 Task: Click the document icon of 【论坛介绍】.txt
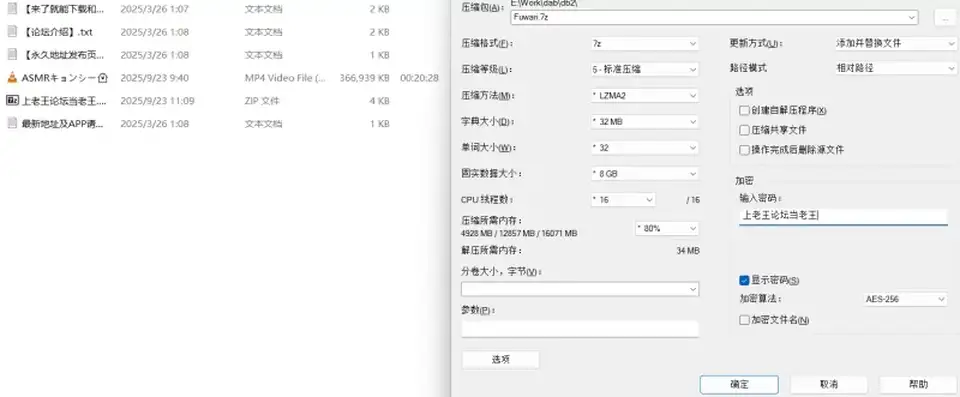tap(12, 32)
